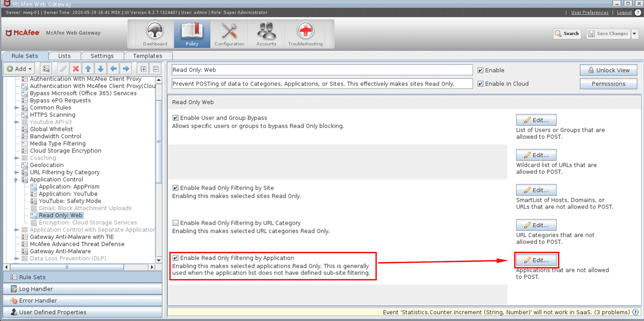Move the rule set out with left arrow
Screen dimensions: 644x321
pyautogui.click(x=113, y=69)
